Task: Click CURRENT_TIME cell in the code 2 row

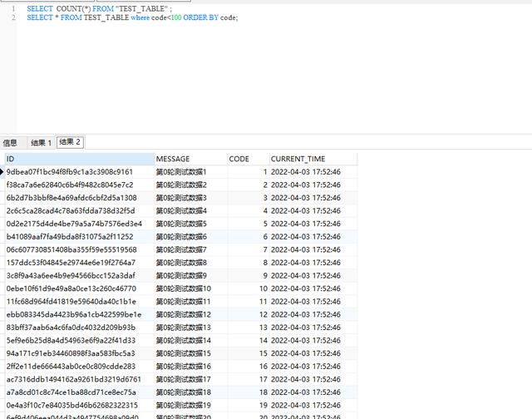Action: pyautogui.click(x=313, y=185)
